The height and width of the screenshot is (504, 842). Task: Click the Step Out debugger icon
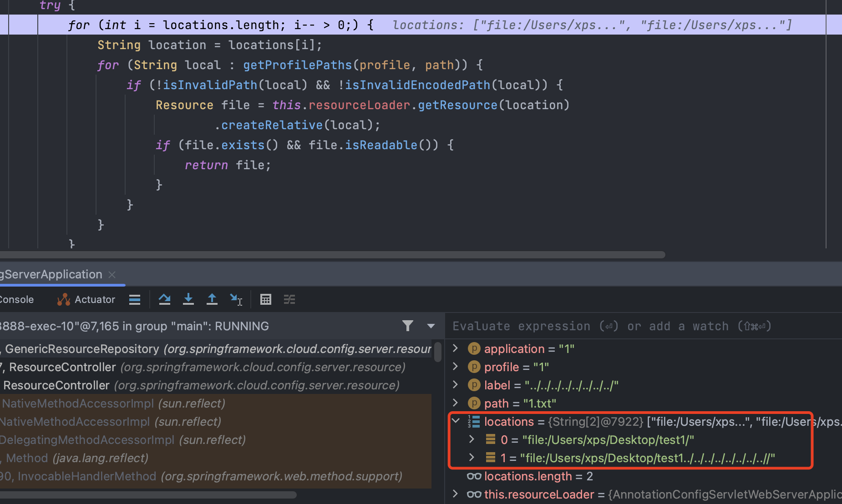point(212,299)
